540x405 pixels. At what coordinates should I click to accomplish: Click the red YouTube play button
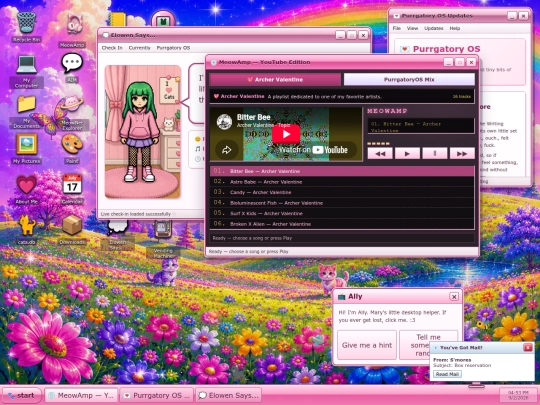pos(286,134)
